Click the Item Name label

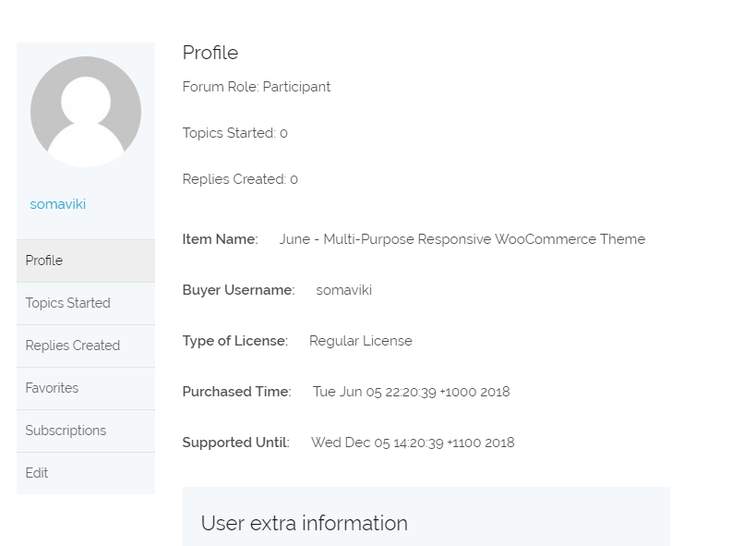coord(221,239)
